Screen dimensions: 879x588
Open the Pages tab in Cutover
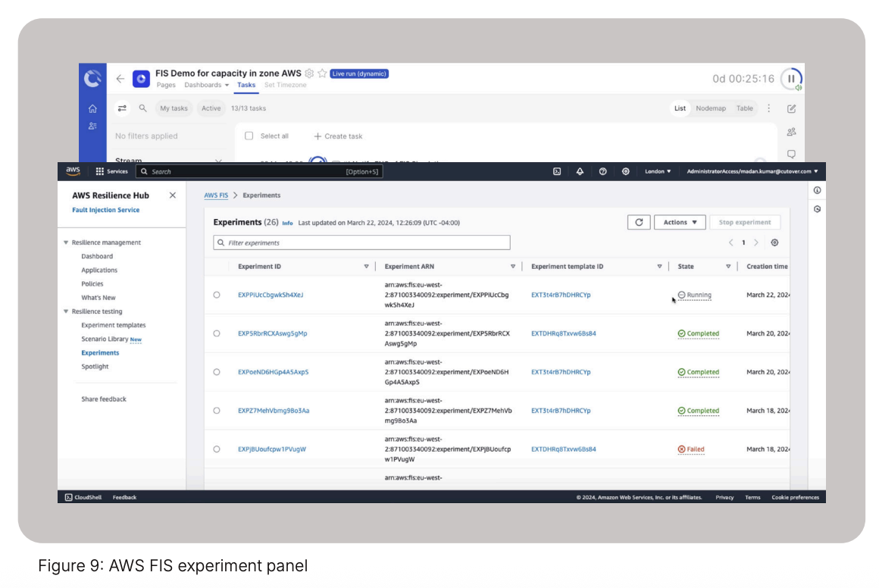(166, 85)
